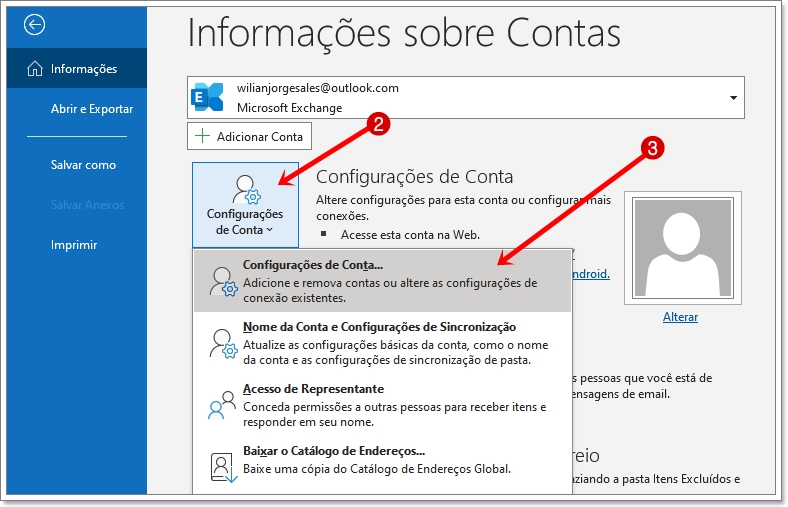Click the Informações sobre Contas heading

pyautogui.click(x=404, y=33)
